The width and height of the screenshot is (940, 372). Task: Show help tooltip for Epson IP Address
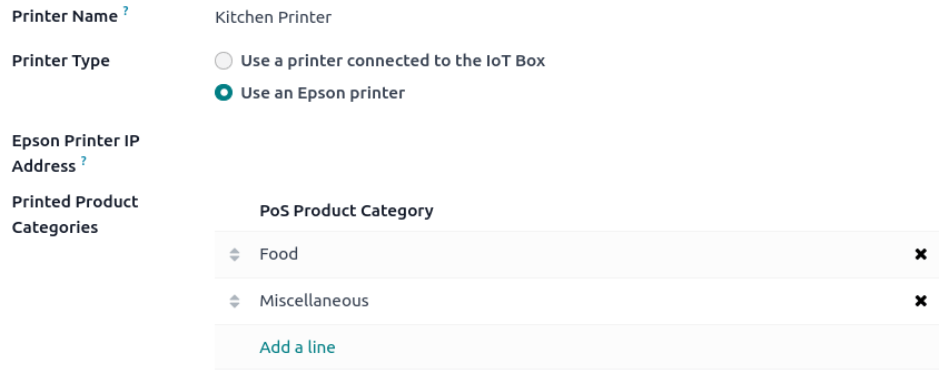(84, 160)
